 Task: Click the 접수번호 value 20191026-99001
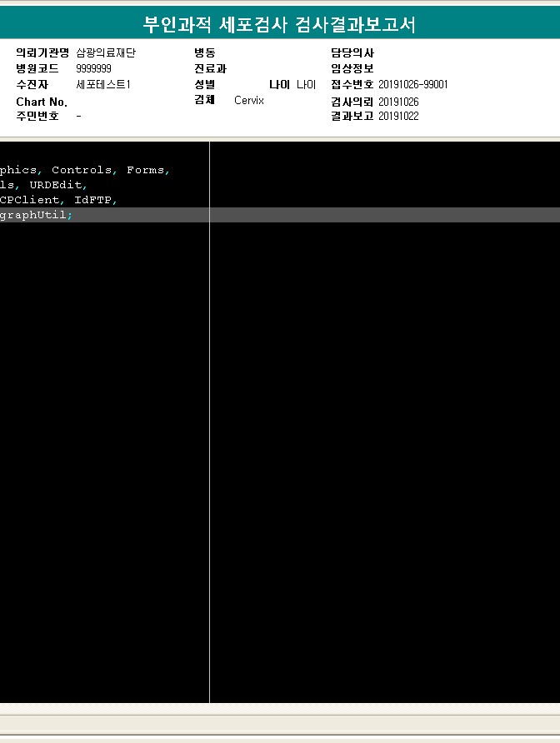click(x=413, y=85)
